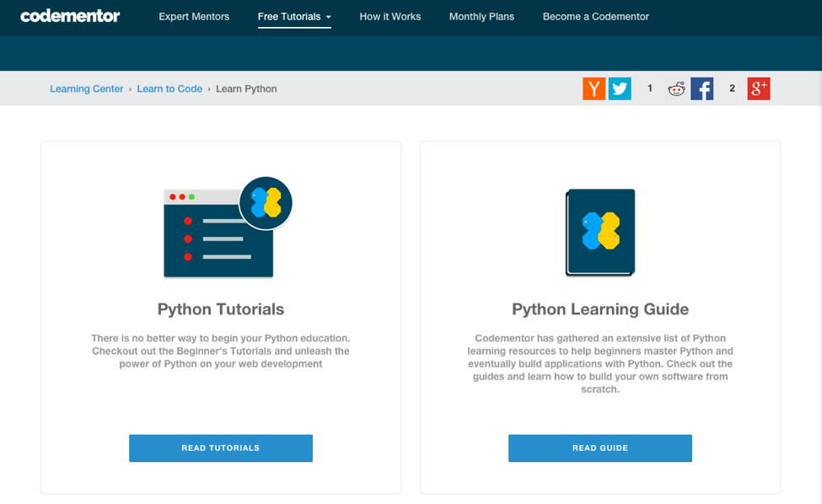Go to How it Works page
Image resolution: width=822 pixels, height=504 pixels.
[x=390, y=17]
